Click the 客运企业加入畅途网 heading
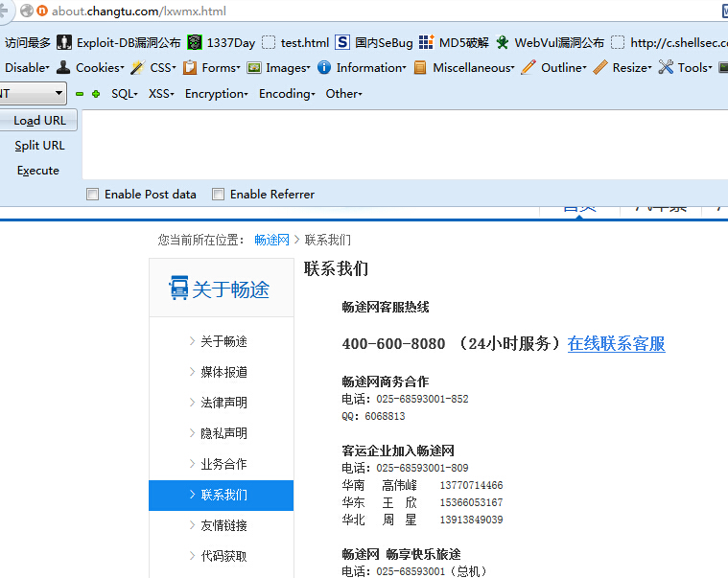This screenshot has width=728, height=578. pos(398,451)
